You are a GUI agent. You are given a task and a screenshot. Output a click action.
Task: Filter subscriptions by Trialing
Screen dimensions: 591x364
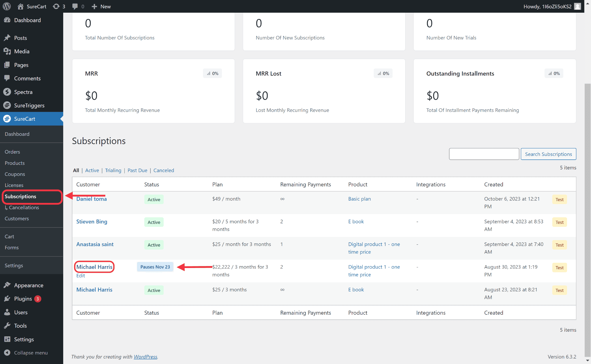(x=113, y=170)
